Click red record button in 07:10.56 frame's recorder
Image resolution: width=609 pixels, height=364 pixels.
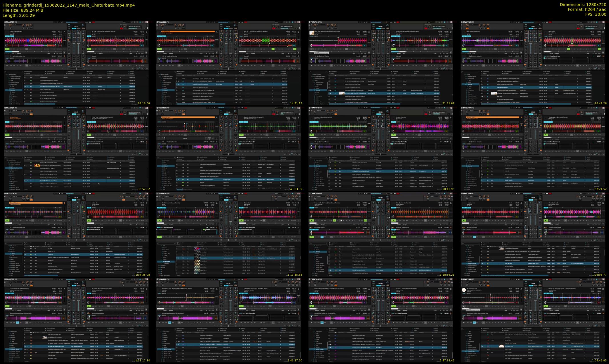click(121, 28)
